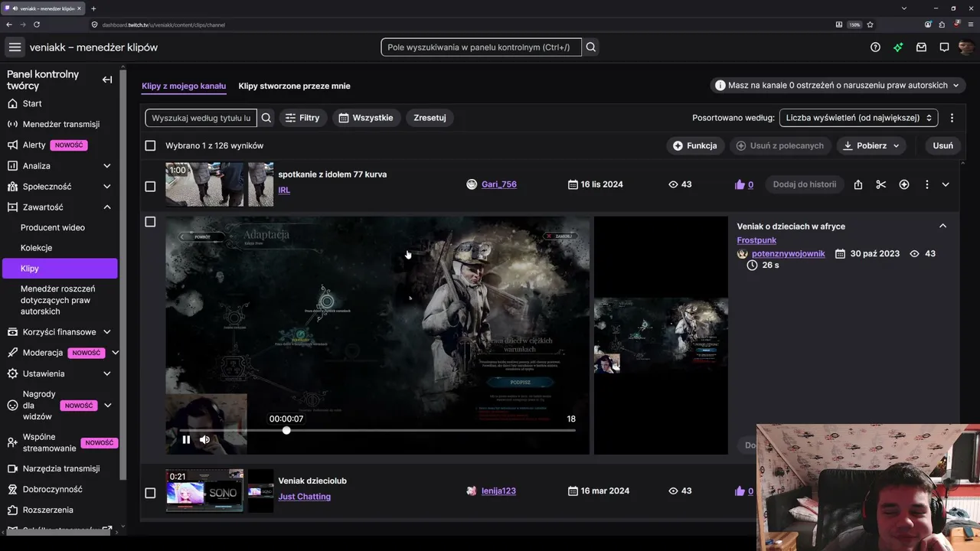
Task: Tick the checkbox for 'Veniak dzieciolub' clip
Action: point(150,493)
